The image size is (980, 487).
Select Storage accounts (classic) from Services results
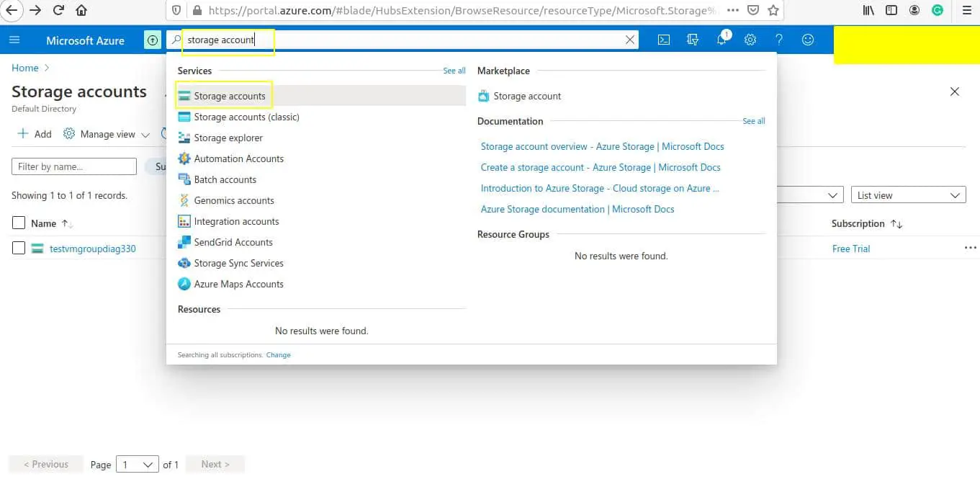point(248,116)
